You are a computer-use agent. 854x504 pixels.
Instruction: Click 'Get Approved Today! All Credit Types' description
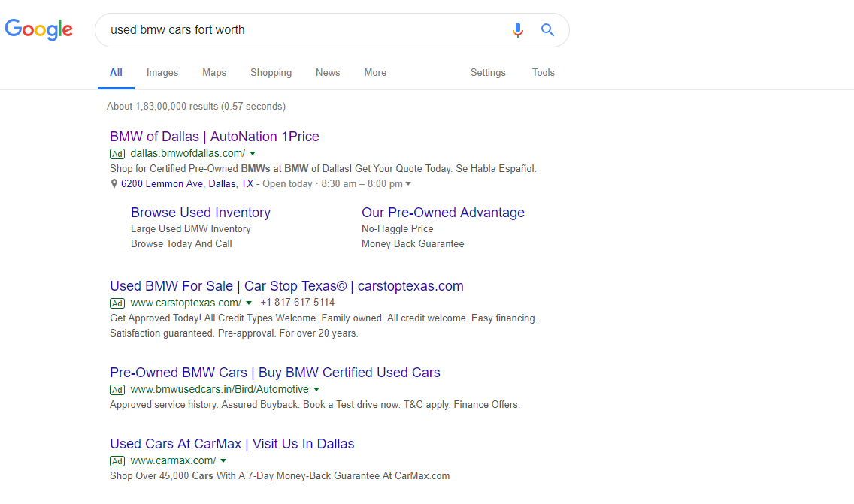pos(323,318)
